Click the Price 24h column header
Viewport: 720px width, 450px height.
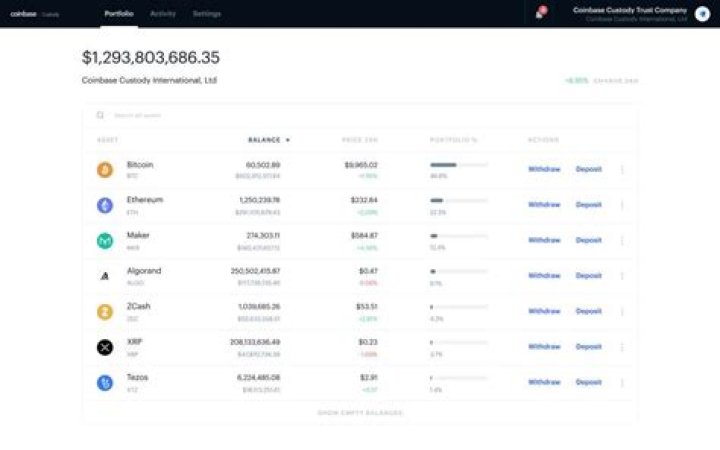click(x=360, y=140)
